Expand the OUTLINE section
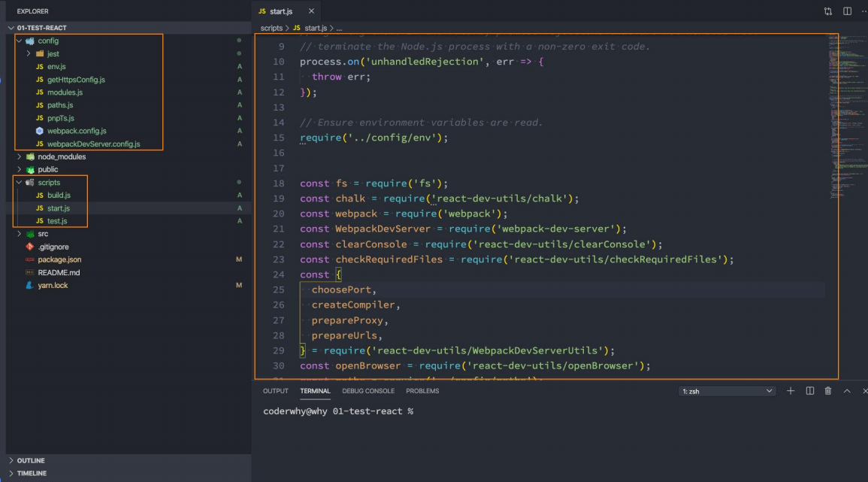This screenshot has height=482, width=868. [x=11, y=460]
